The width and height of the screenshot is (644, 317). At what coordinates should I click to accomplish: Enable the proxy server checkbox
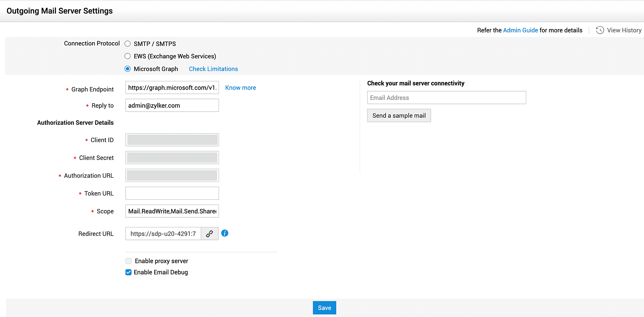pyautogui.click(x=128, y=261)
